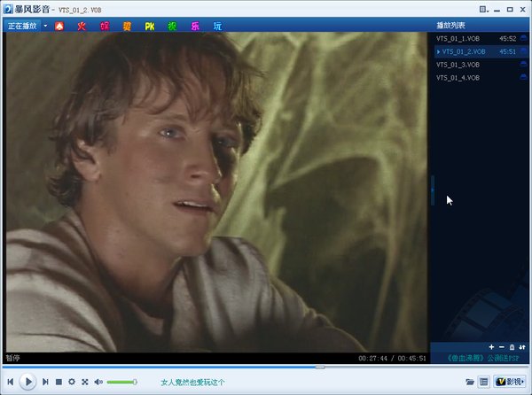Viewport: 532px width, 395px height.
Task: Change play order with the sort arrows icon
Action: (x=522, y=347)
